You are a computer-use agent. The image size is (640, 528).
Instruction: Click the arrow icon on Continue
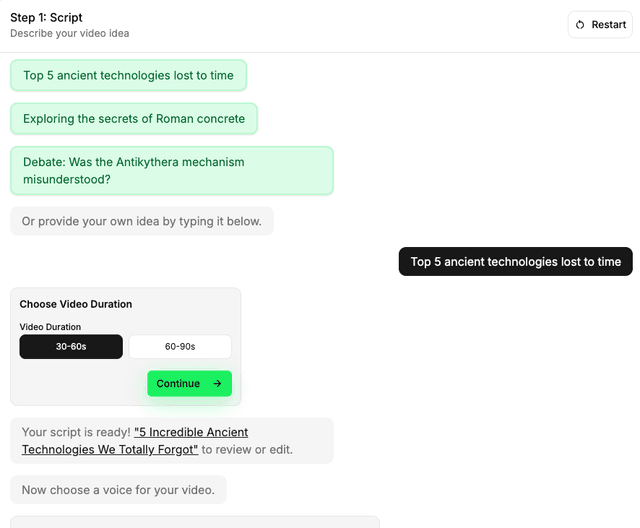(217, 383)
